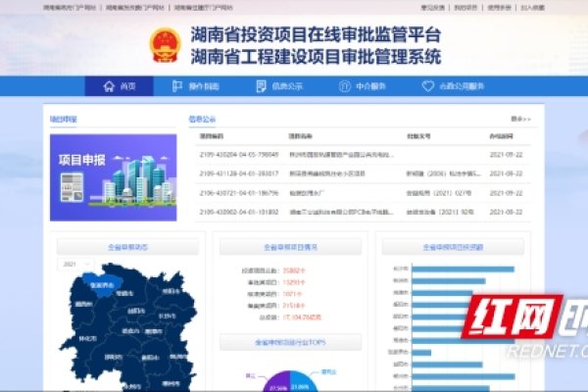Select 长沙市 on the province map

(x=168, y=316)
